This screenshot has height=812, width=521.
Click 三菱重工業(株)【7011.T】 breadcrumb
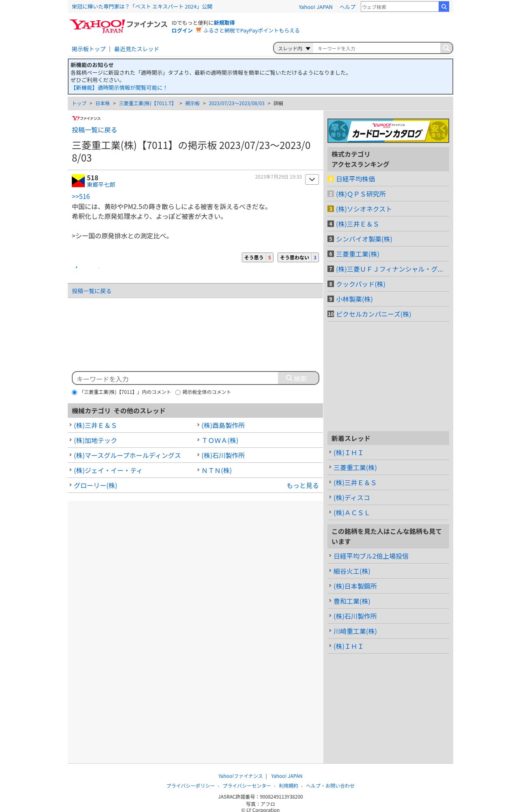point(147,104)
